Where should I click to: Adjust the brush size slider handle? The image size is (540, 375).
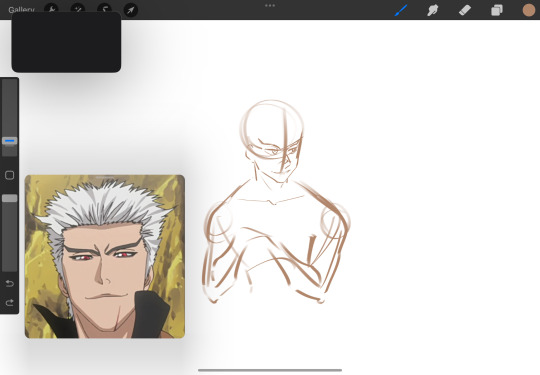pyautogui.click(x=10, y=141)
